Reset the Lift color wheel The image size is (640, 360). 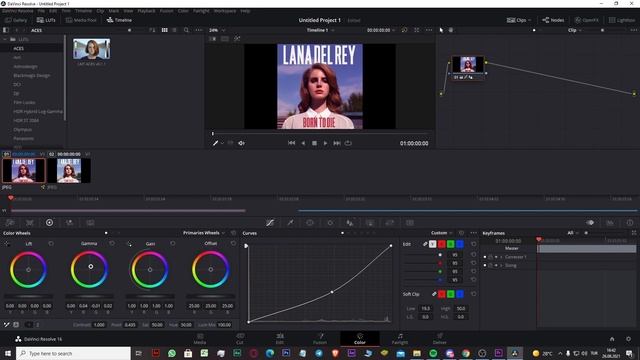point(51,243)
